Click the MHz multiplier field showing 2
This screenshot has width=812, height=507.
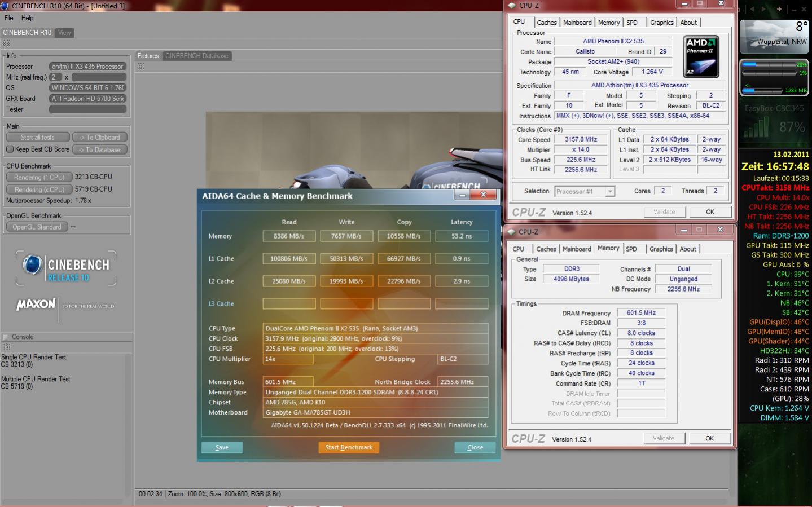56,77
